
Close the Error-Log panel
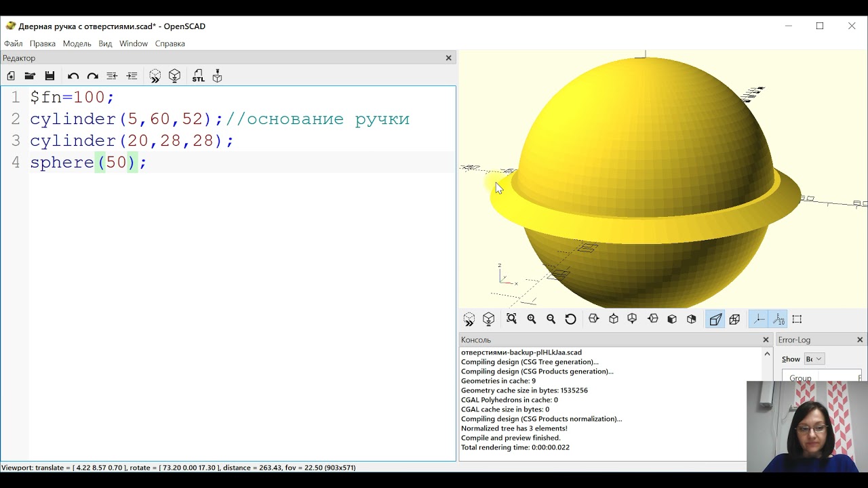[x=860, y=340]
